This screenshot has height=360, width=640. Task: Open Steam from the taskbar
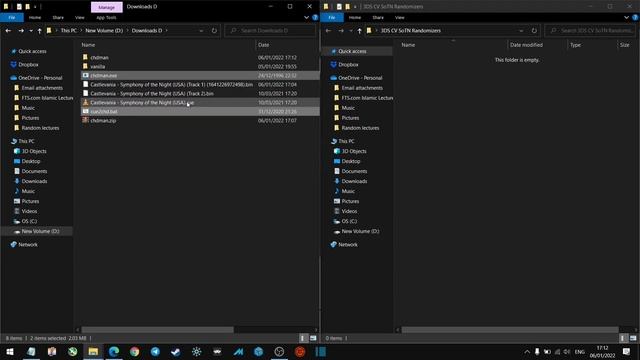click(x=176, y=351)
